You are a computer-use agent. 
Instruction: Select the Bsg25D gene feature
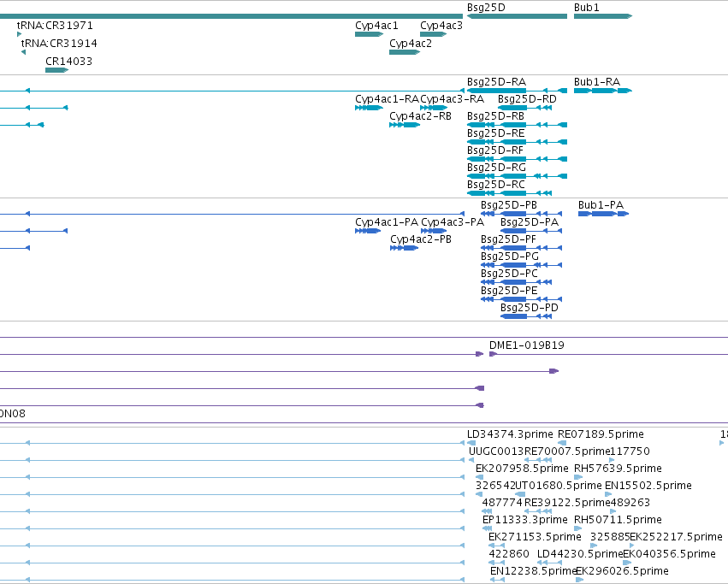tap(517, 16)
